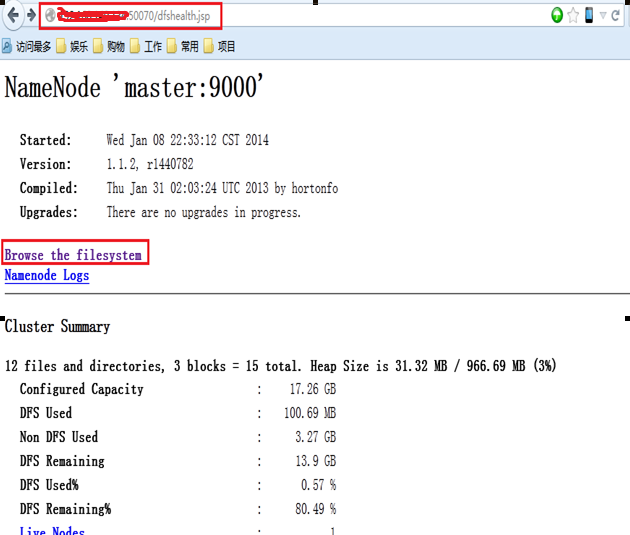Expand the 娱乐 bookmark folder
Viewport: 630px width, 535px height.
(x=73, y=46)
